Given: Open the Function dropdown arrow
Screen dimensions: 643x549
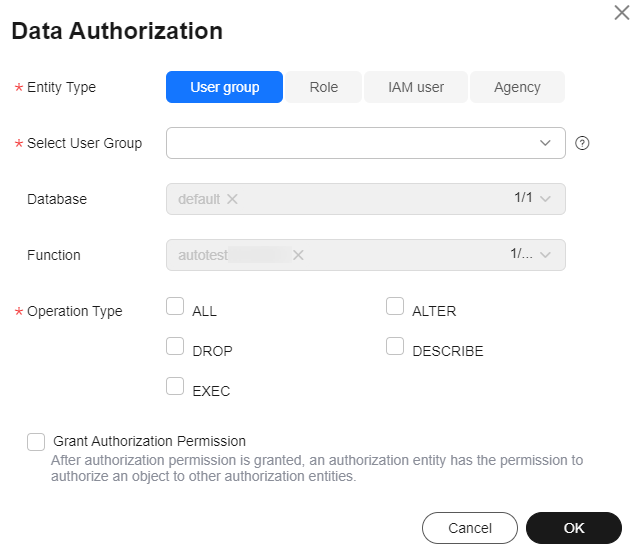Looking at the screenshot, I should coord(545,255).
